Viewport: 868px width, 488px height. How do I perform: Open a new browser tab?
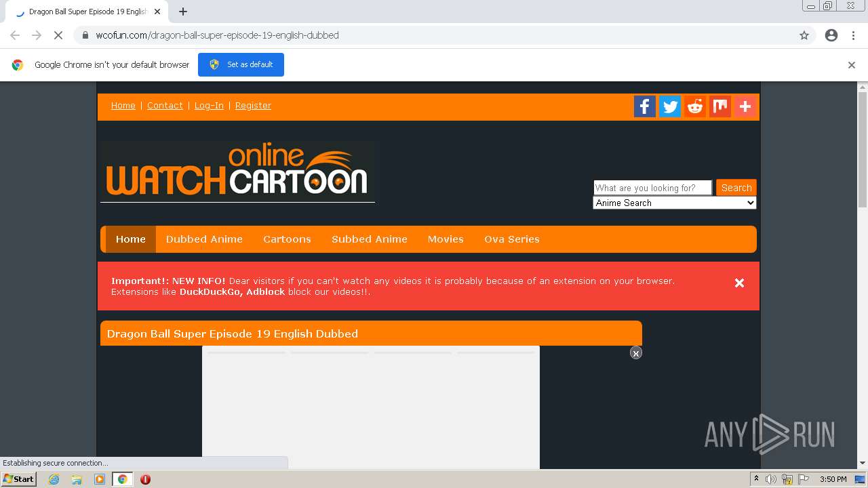pos(183,12)
